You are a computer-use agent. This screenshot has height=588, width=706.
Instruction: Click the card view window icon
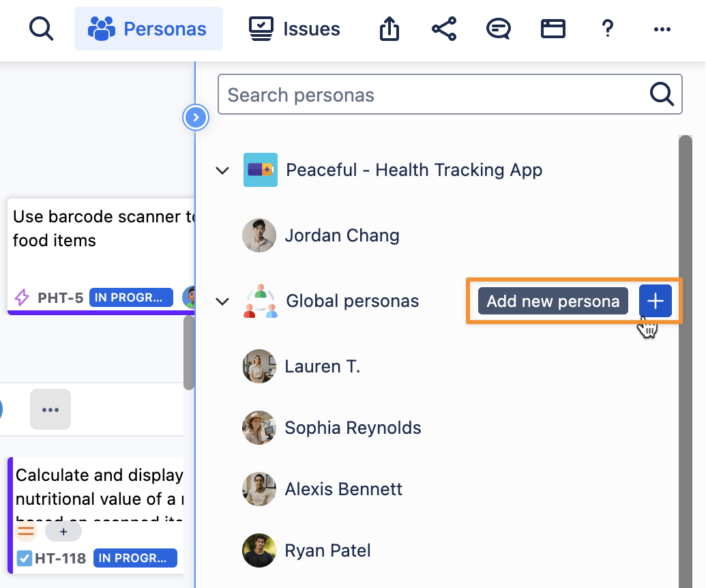tap(553, 29)
